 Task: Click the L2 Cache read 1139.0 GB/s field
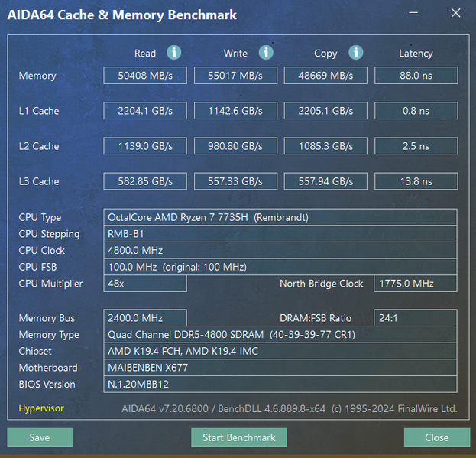145,146
